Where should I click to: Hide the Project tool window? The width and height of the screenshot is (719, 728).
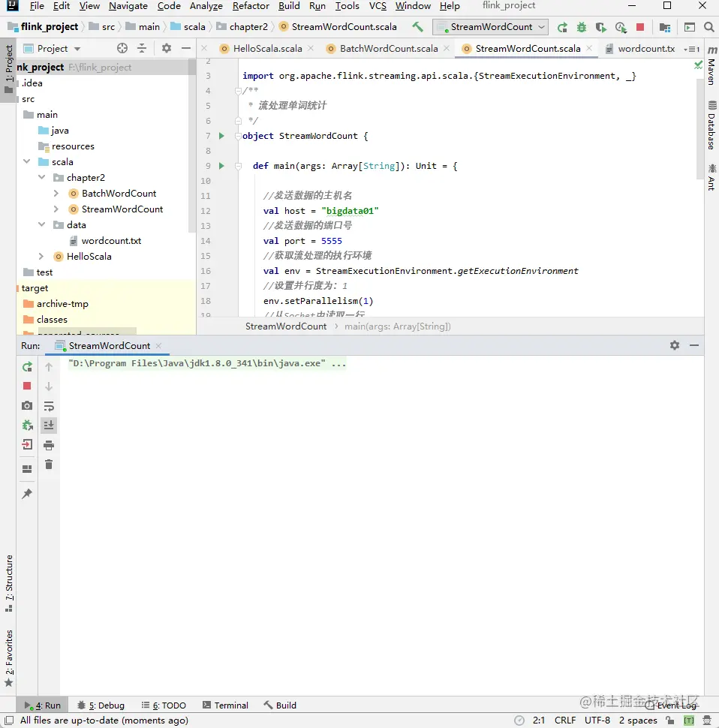(x=186, y=48)
